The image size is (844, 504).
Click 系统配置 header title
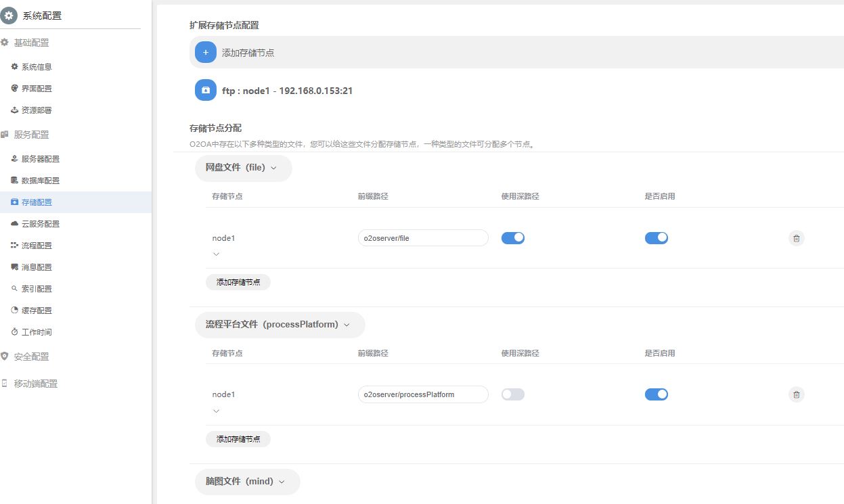[x=42, y=16]
